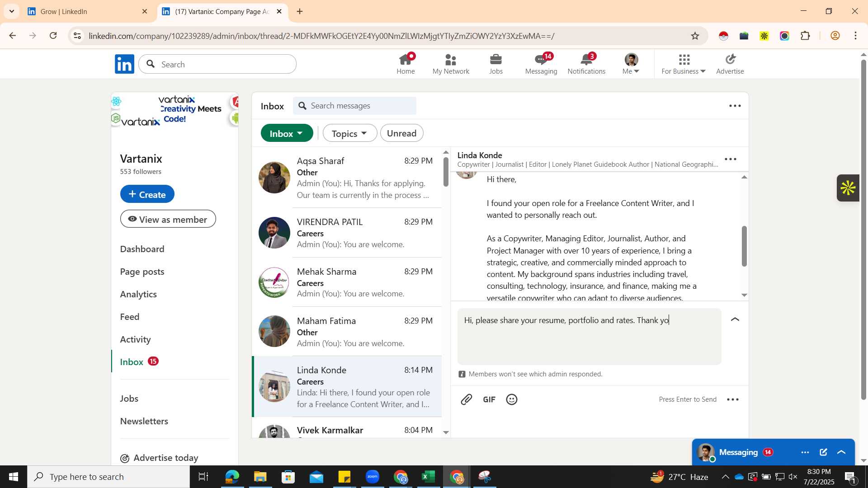Click the Create button
The image size is (868, 488).
tap(147, 194)
